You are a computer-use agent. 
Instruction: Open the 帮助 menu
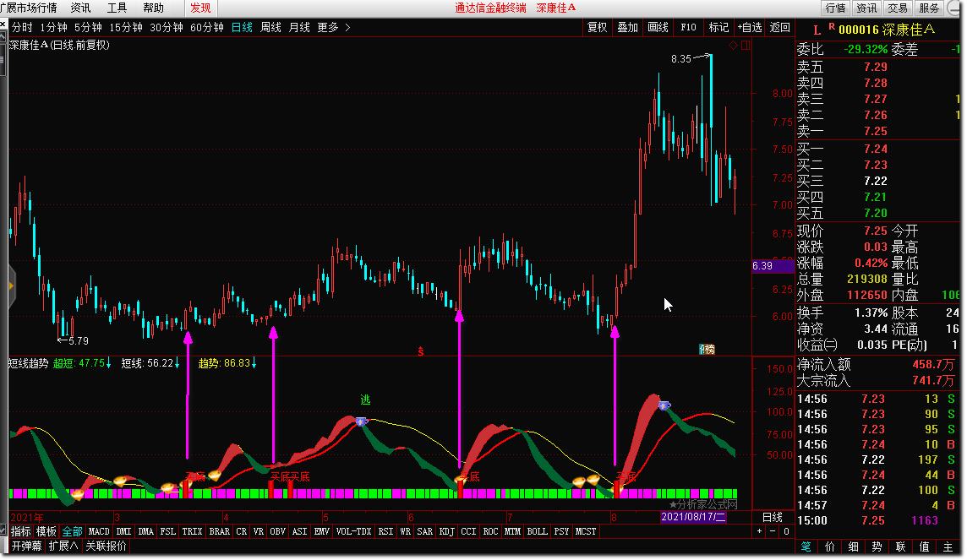[154, 8]
